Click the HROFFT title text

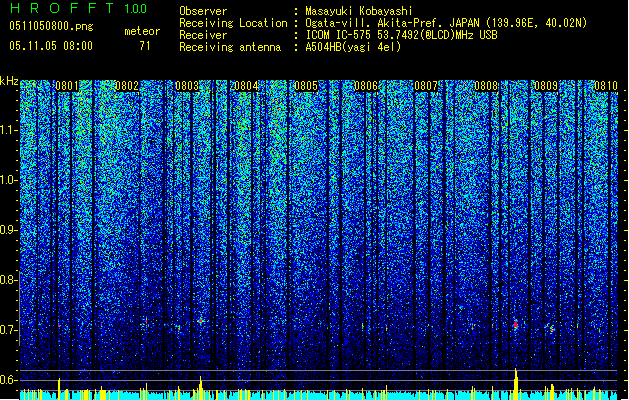pyautogui.click(x=62, y=8)
